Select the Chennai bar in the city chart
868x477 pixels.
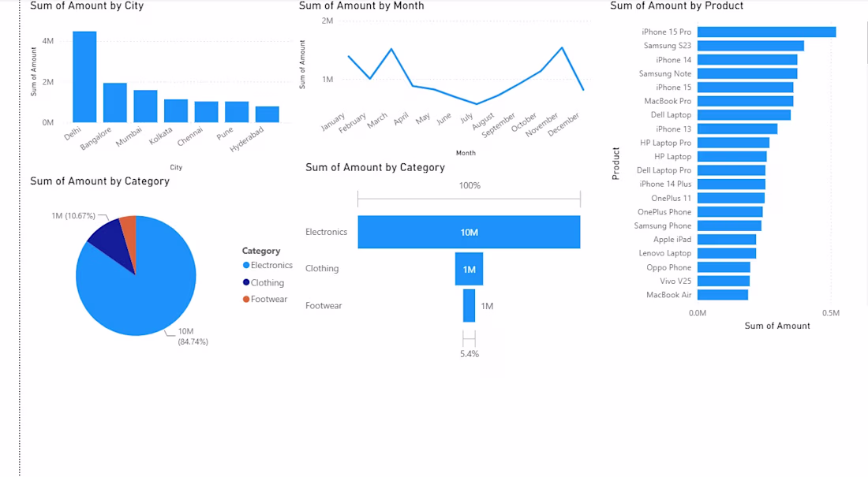[x=207, y=112]
